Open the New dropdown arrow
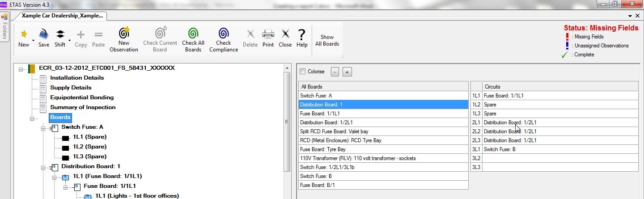The height and width of the screenshot is (199, 644). tap(33, 40)
